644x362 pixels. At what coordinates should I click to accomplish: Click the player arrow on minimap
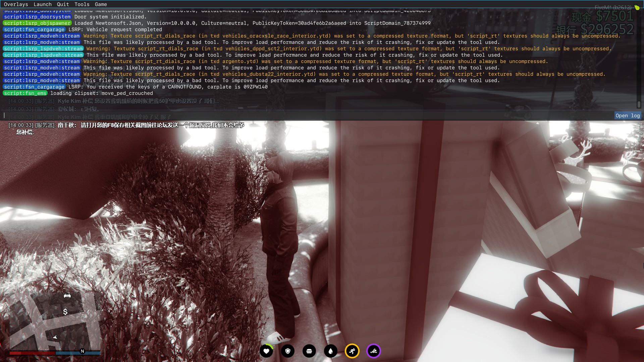tap(55, 337)
